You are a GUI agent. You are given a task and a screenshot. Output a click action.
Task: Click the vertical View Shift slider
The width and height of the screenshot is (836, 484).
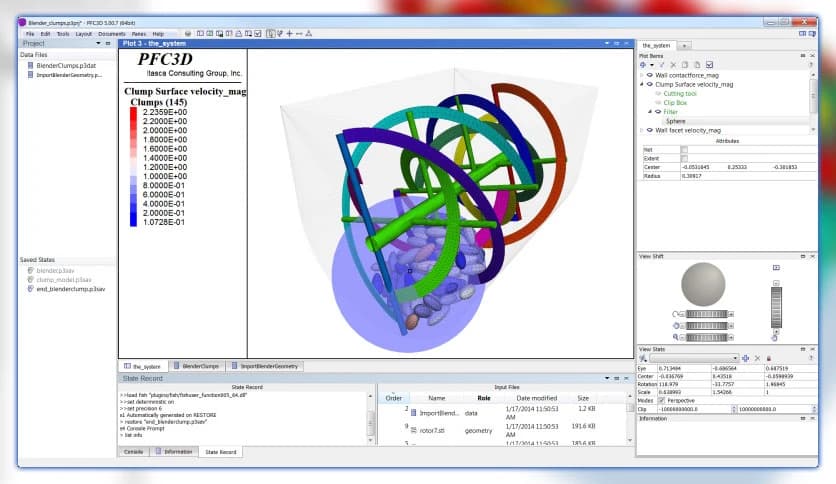pyautogui.click(x=776, y=305)
